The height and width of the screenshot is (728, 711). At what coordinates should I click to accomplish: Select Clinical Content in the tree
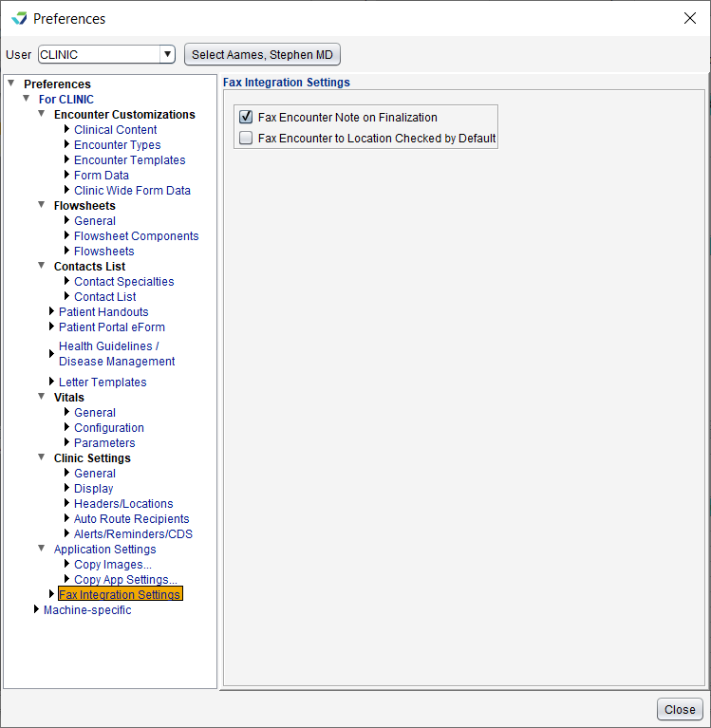pos(116,130)
